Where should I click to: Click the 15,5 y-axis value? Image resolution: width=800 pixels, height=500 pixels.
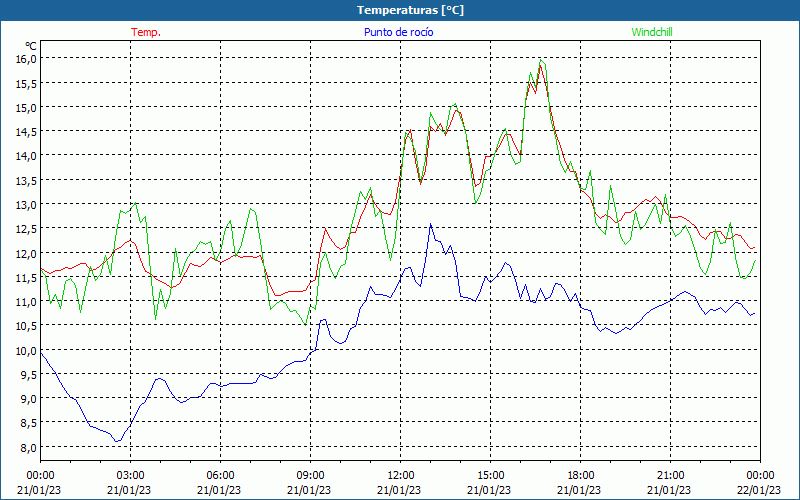coord(28,83)
